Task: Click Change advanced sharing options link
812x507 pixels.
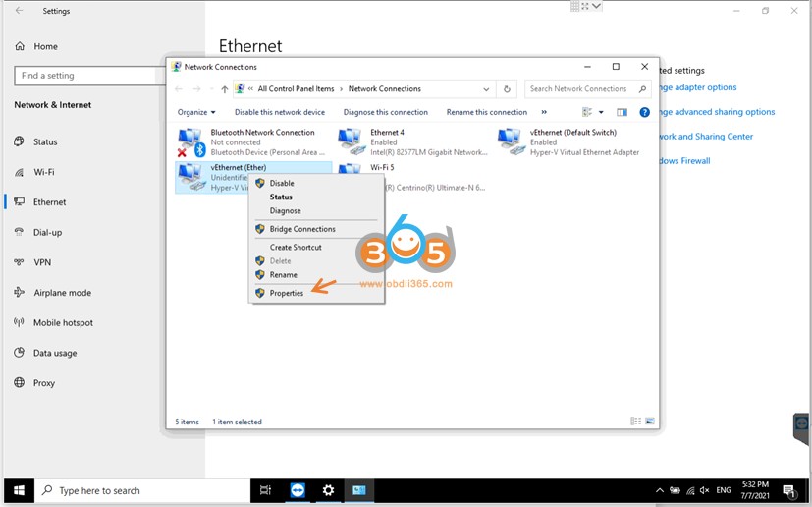Action: coord(717,112)
